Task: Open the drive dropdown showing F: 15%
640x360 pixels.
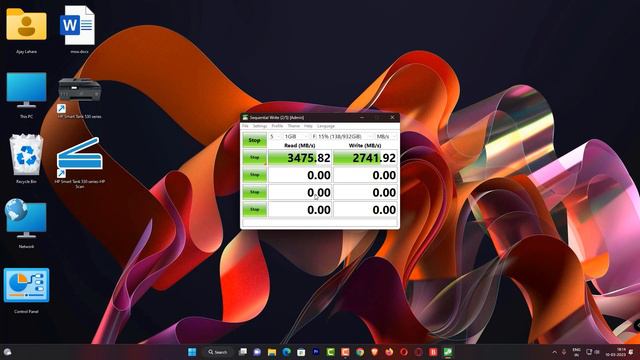Action: (x=342, y=136)
